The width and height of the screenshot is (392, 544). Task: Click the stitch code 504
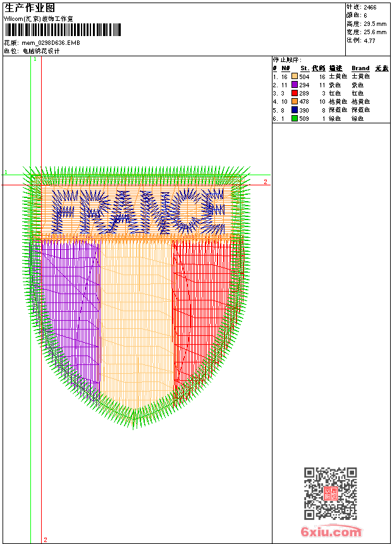click(304, 77)
